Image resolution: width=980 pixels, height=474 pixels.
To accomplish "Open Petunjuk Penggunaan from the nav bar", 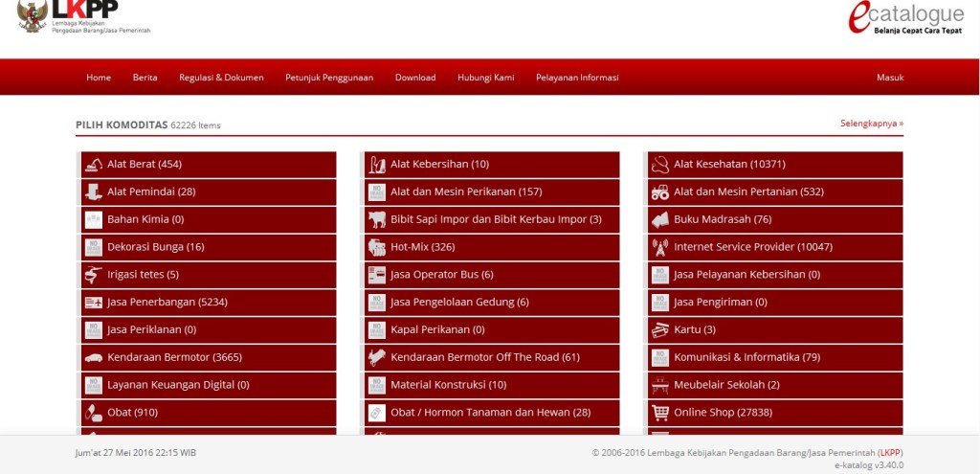I will pyautogui.click(x=329, y=78).
